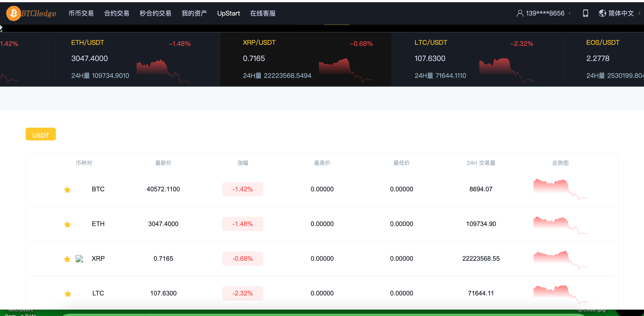Click the globe language icon

(602, 13)
